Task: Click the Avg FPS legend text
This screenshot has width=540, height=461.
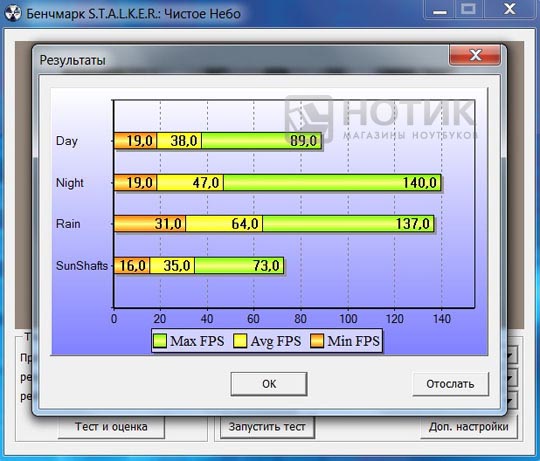Action: [276, 341]
